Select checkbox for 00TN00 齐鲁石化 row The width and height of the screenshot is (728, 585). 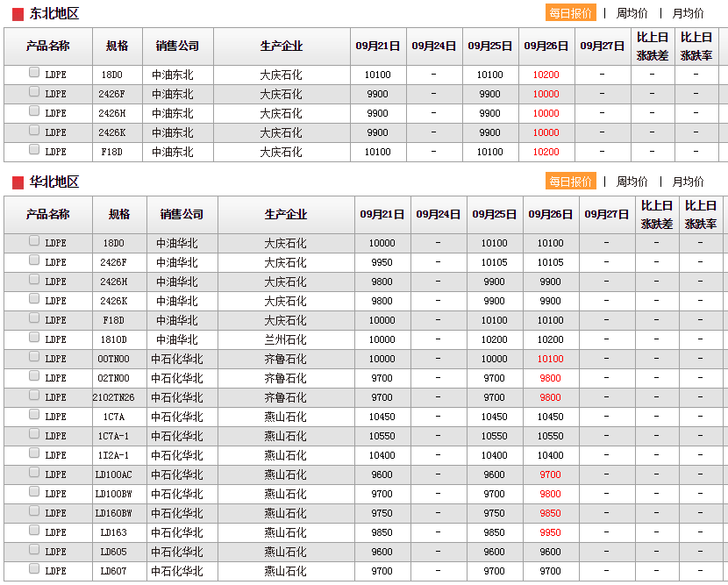(34, 357)
